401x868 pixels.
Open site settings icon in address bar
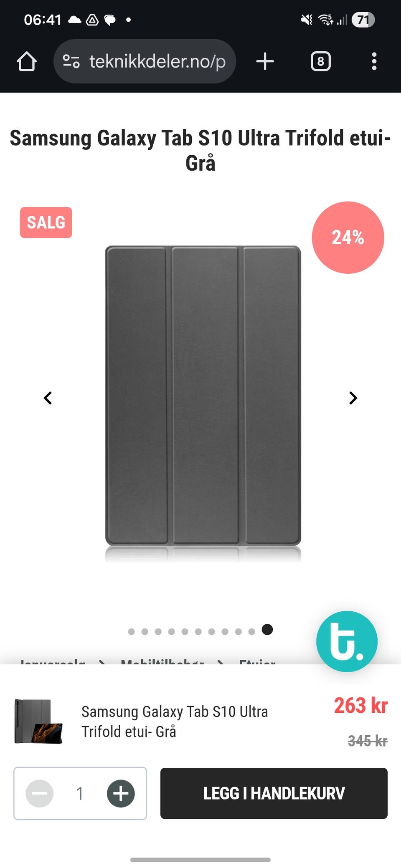(x=71, y=61)
